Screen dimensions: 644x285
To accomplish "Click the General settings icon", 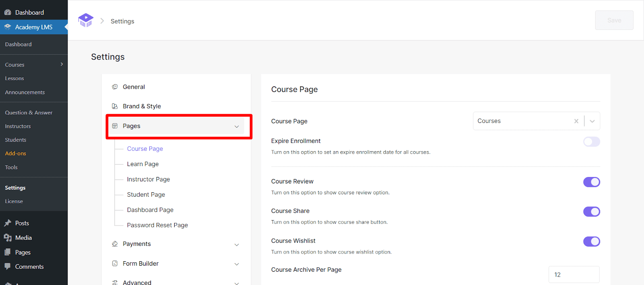I will pyautogui.click(x=115, y=87).
